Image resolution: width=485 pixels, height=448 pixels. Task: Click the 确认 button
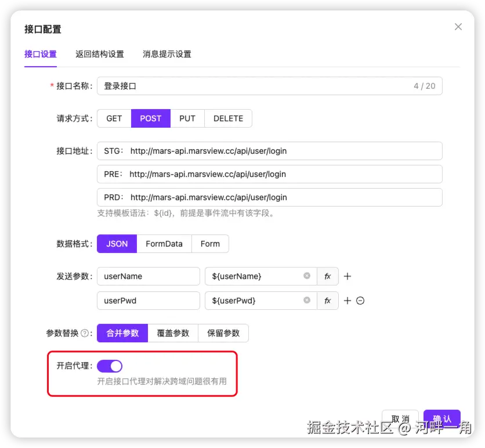tap(442, 419)
